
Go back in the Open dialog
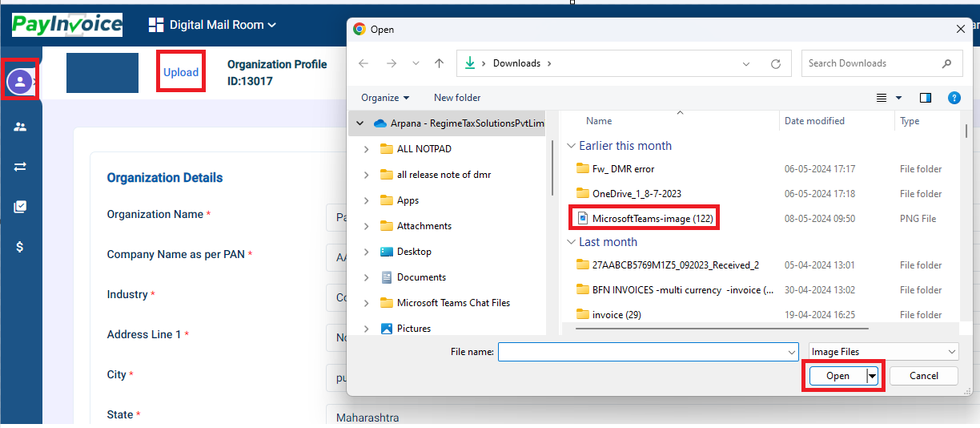tap(363, 63)
